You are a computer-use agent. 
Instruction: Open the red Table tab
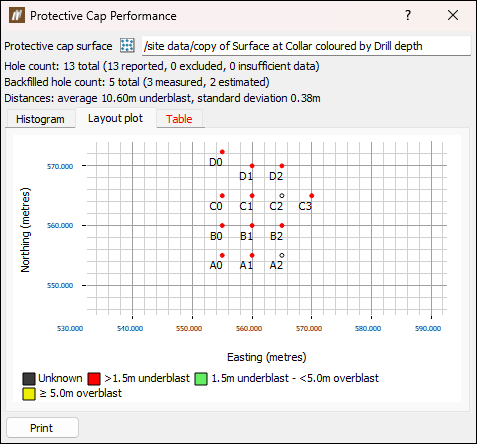pos(179,119)
